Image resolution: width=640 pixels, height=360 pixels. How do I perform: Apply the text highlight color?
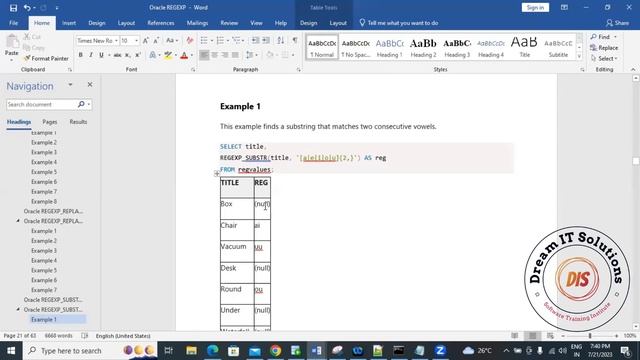pos(168,55)
